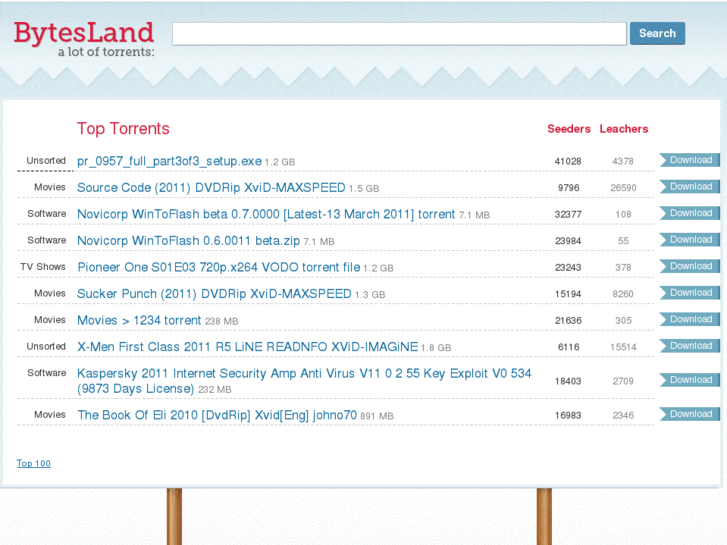The image size is (727, 545).
Task: Download Pioneer One S01E03 torrent
Action: [x=689, y=266]
